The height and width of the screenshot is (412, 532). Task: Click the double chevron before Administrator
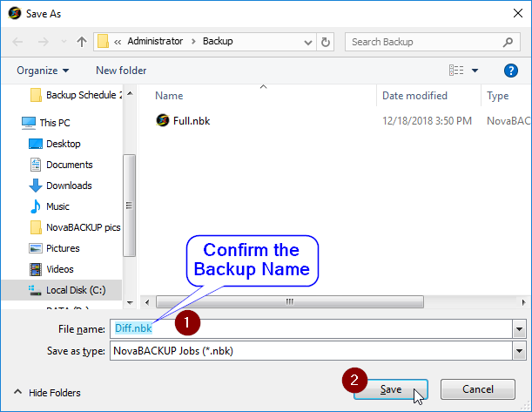(x=118, y=42)
